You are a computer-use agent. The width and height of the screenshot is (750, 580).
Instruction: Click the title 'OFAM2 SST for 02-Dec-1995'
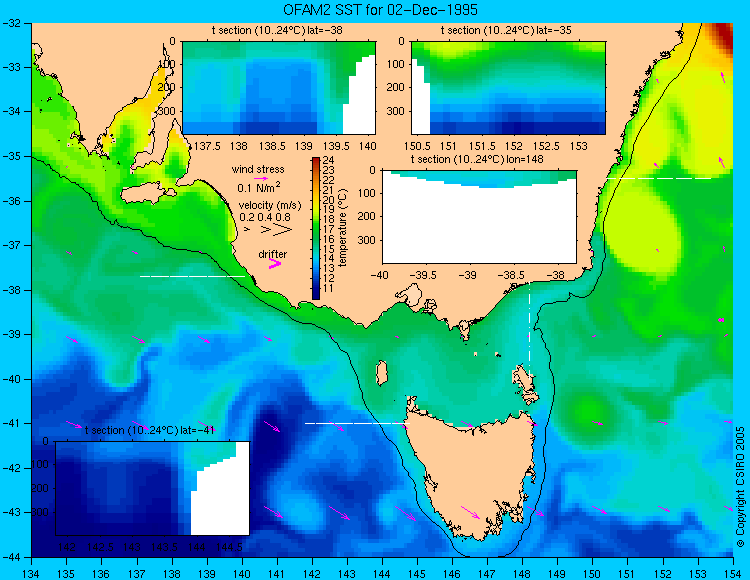click(x=380, y=10)
